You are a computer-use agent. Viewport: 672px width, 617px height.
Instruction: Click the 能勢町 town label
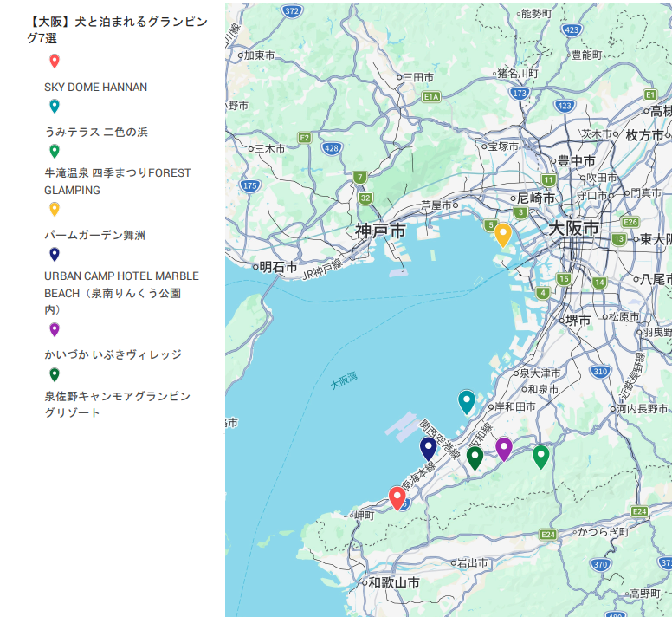coord(537,14)
